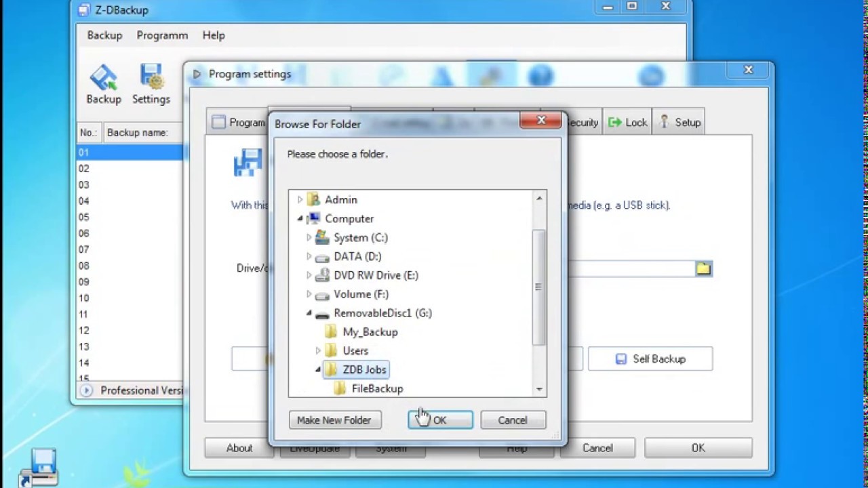Viewport: 868px width, 488px height.
Task: Cancel the Browse For Folder dialog
Action: (x=513, y=420)
